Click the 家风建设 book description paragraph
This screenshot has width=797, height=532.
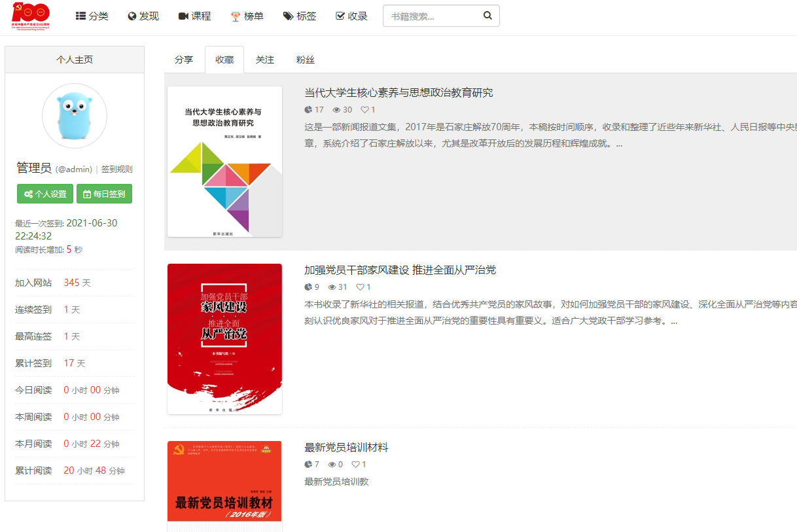550,313
